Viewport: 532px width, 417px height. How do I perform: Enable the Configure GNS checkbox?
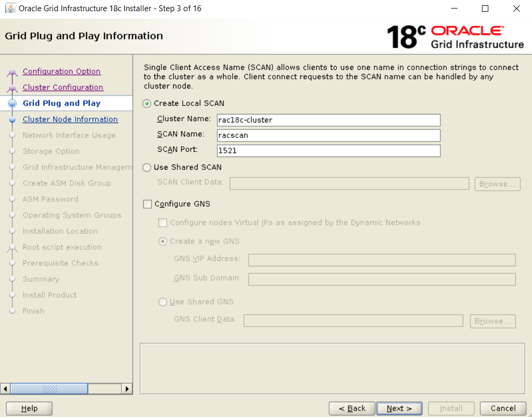point(148,204)
